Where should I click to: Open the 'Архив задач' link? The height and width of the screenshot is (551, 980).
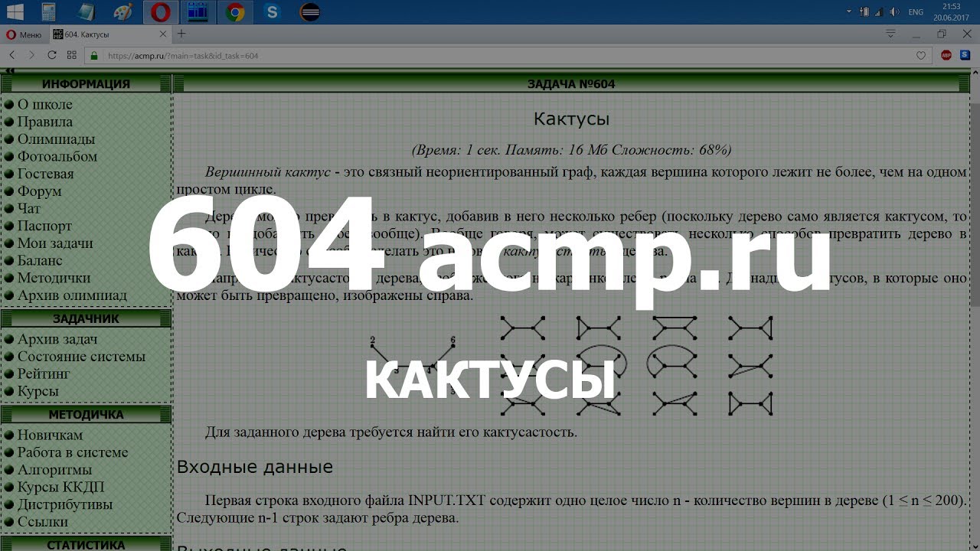57,339
